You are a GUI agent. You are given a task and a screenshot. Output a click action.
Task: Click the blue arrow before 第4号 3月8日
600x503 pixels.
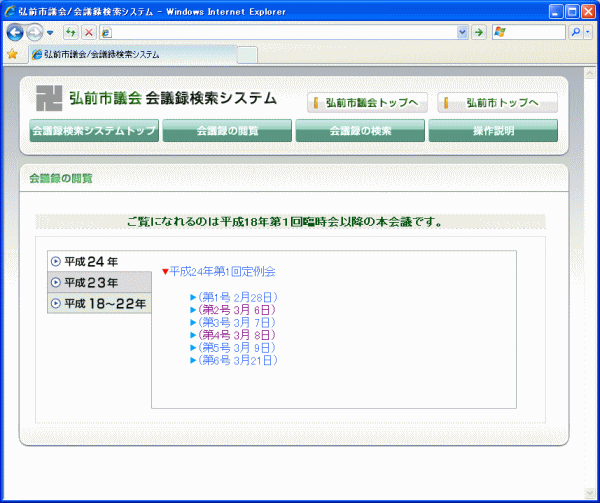(x=193, y=335)
